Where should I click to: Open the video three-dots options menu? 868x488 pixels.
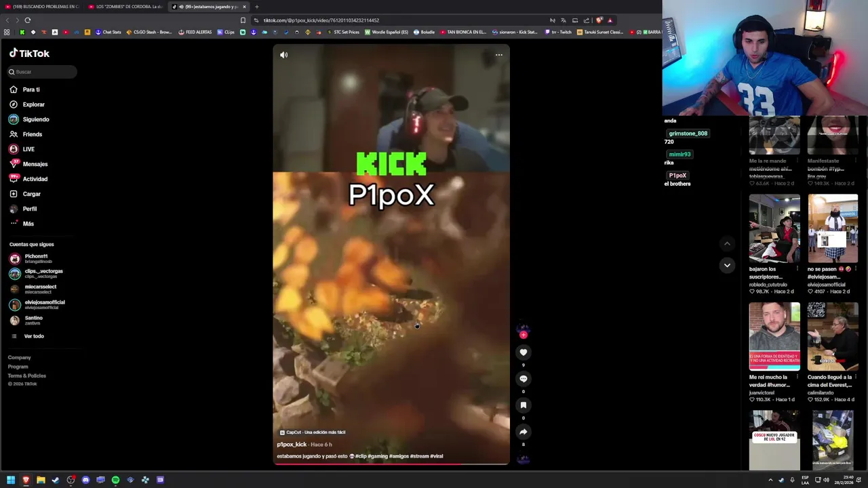point(499,55)
